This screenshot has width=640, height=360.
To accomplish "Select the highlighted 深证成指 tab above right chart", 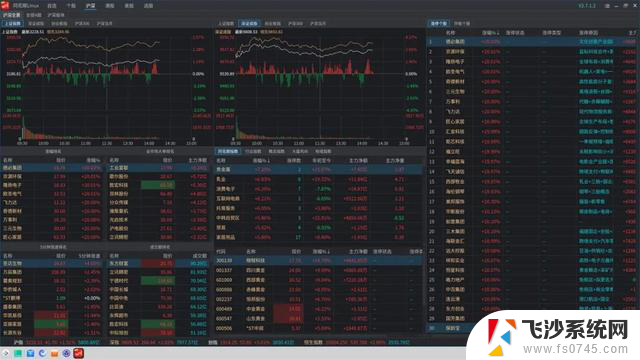I will tap(249, 24).
